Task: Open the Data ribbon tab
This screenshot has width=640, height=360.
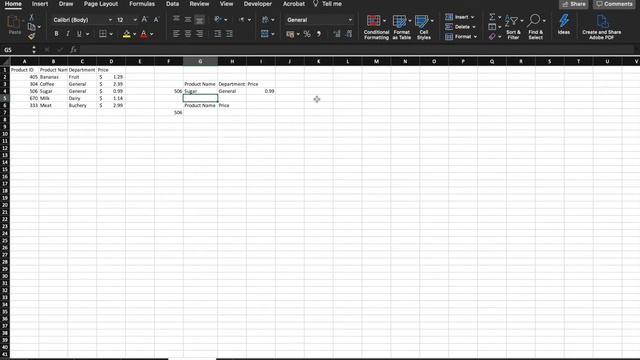Action: (172, 4)
